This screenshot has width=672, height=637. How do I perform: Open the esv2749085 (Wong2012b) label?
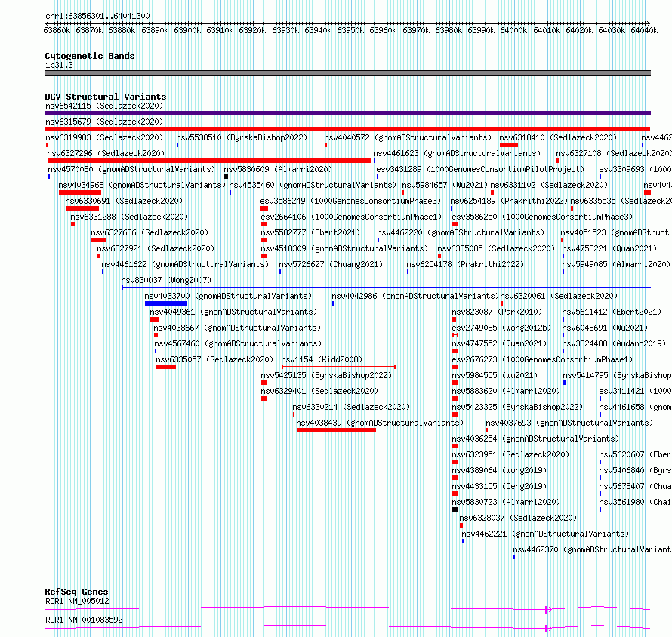coord(501,328)
